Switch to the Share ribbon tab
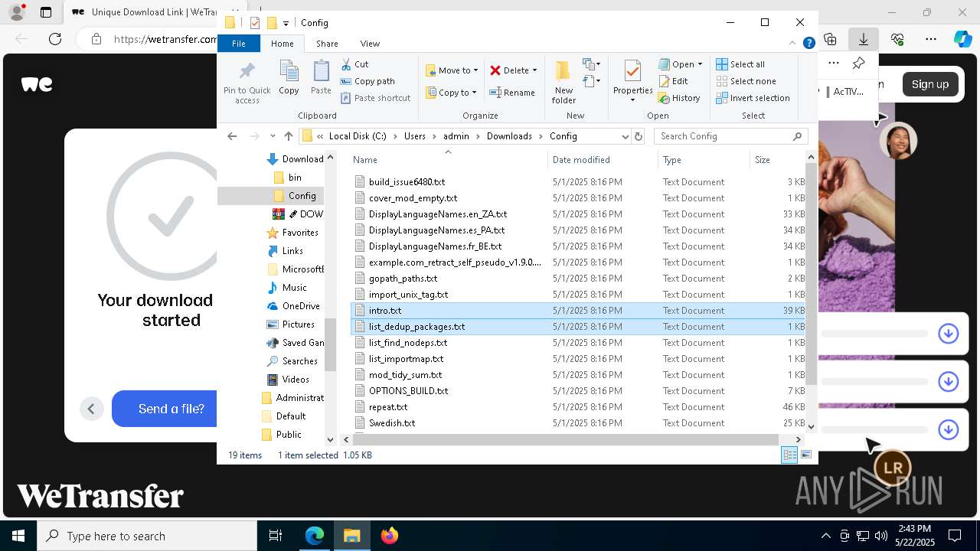The image size is (980, 551). coord(327,44)
